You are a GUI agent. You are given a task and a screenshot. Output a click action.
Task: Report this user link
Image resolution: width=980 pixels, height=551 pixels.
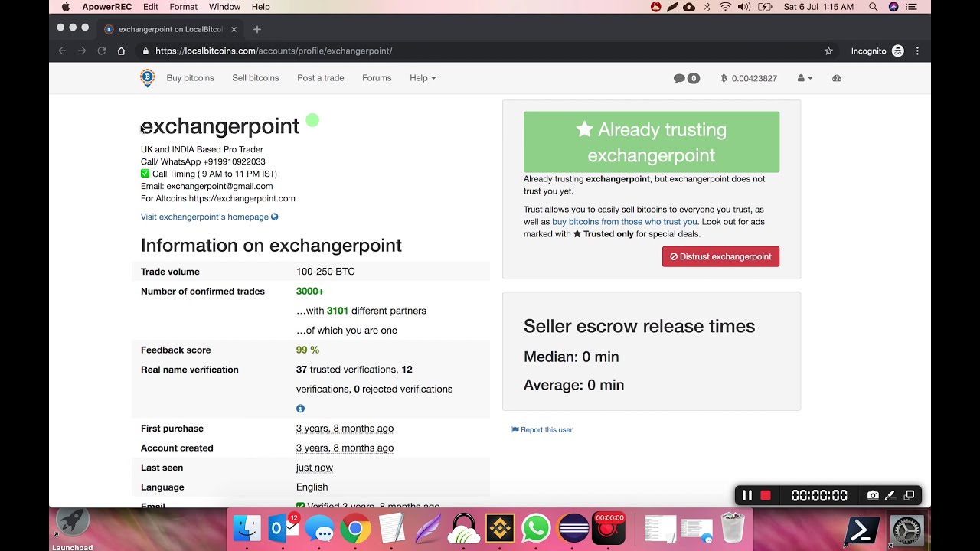(542, 429)
